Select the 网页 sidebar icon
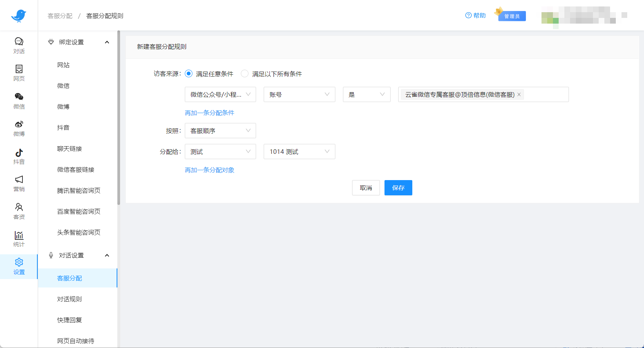644x348 pixels. click(x=19, y=72)
